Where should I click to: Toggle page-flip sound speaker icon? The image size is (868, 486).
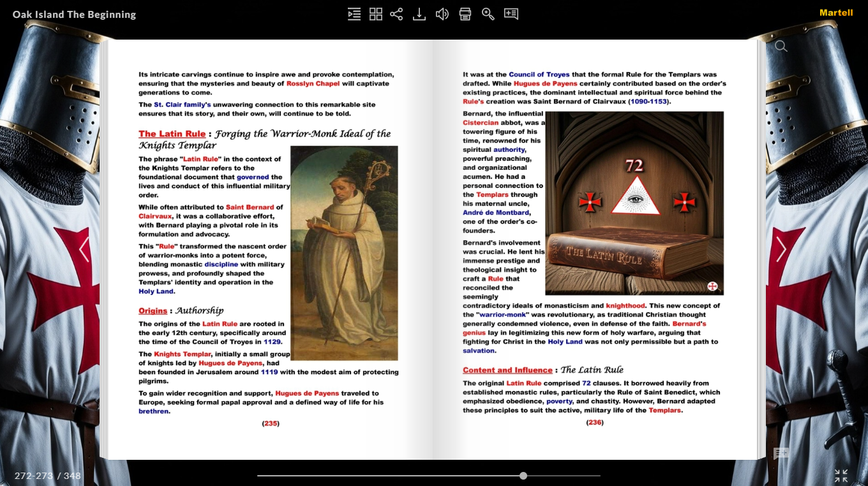pos(442,14)
